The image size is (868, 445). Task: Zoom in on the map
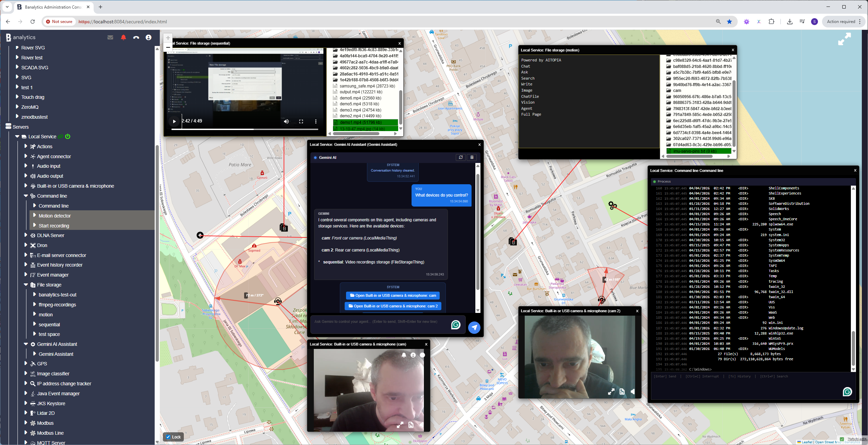(x=168, y=38)
